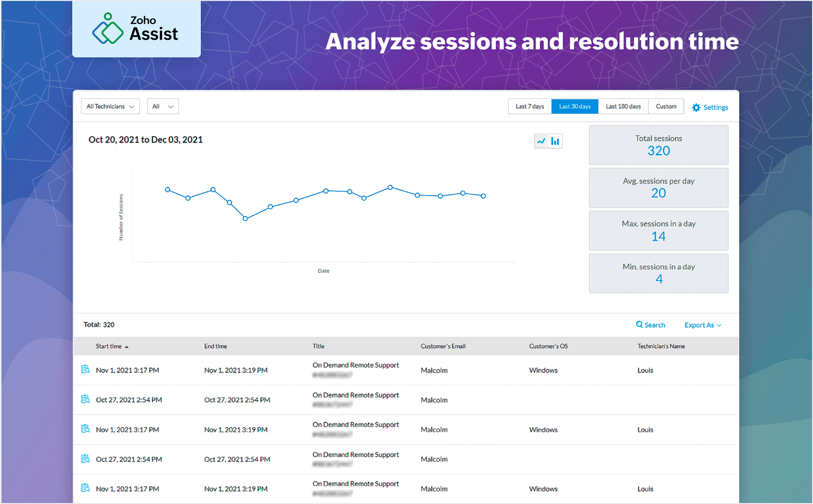Select the Last 7 days tab
This screenshot has width=813, height=504.
pyautogui.click(x=530, y=106)
